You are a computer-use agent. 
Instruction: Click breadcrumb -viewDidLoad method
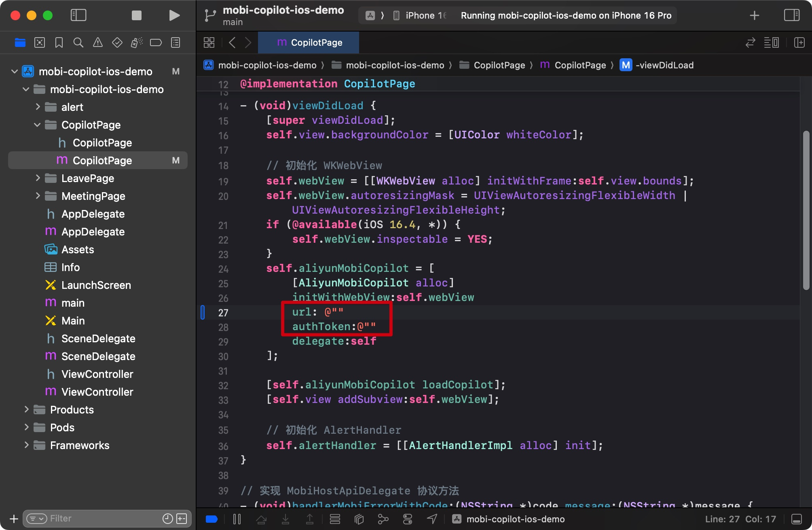click(x=657, y=65)
